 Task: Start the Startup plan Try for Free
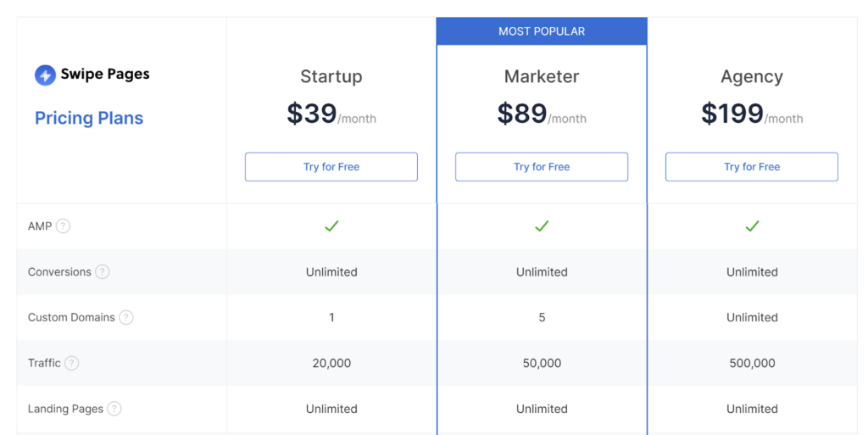331,166
